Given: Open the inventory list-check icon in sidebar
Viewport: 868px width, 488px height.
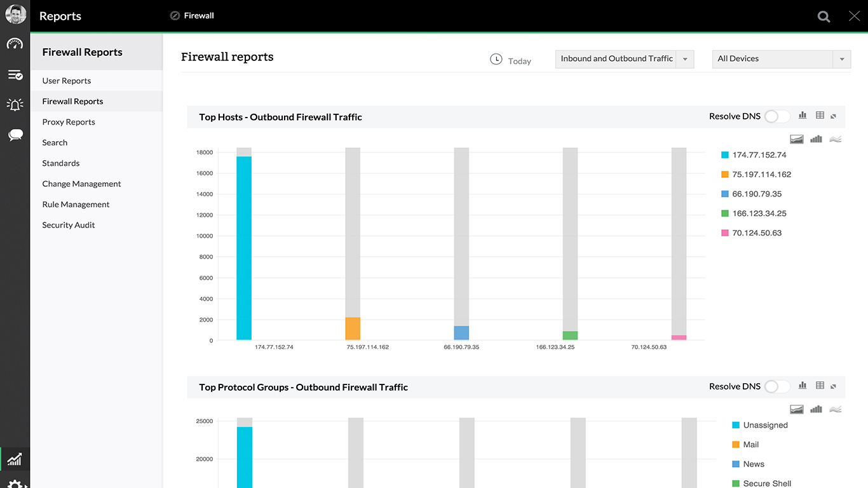Looking at the screenshot, I should point(15,75).
